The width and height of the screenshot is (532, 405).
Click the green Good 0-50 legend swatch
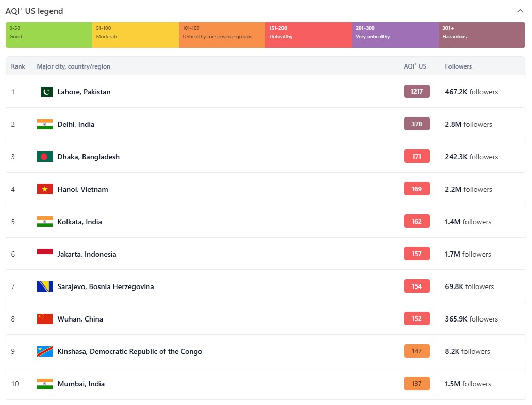49,35
